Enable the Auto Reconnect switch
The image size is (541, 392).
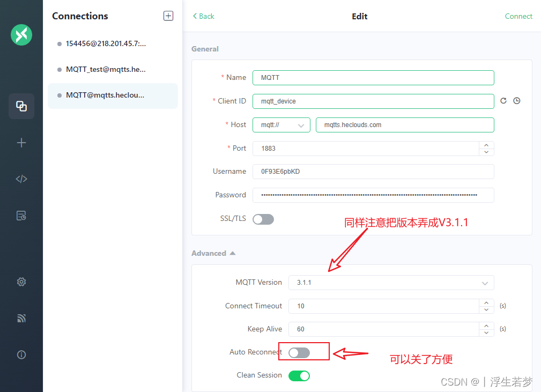point(299,353)
